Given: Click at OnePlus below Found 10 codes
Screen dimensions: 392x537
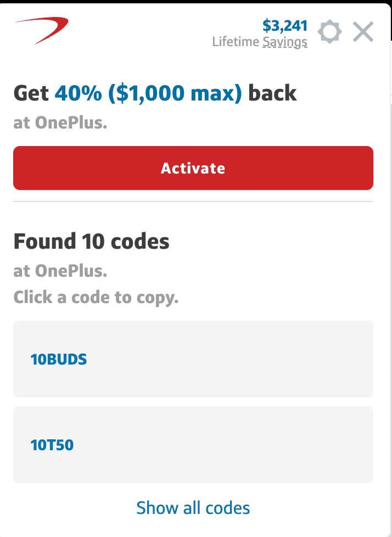Looking at the screenshot, I should (x=60, y=270).
